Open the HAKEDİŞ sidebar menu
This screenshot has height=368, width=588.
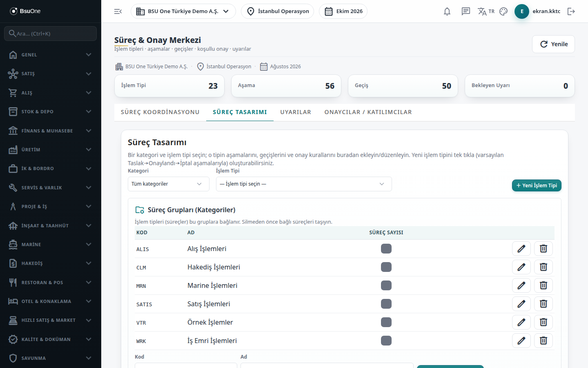coord(51,263)
